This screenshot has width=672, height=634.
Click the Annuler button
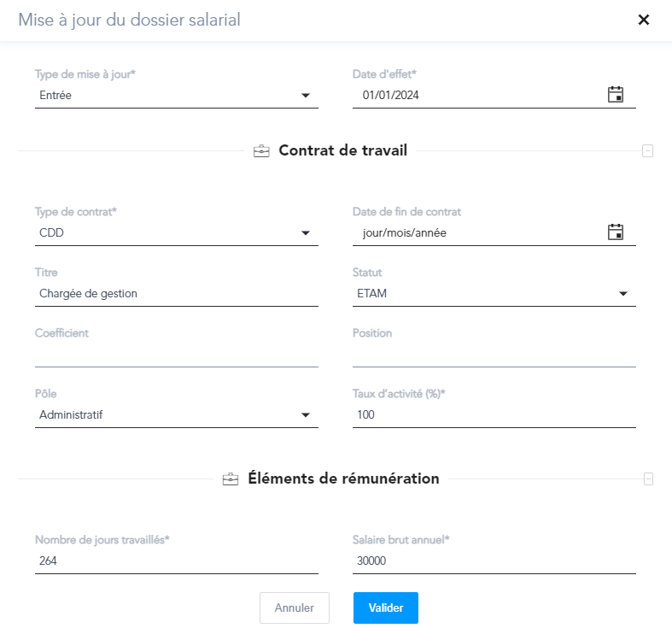pyautogui.click(x=295, y=608)
